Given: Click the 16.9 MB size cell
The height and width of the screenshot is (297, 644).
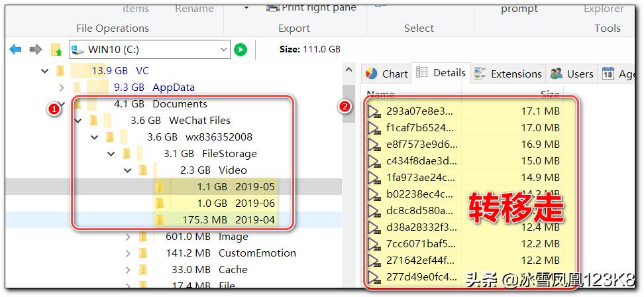Looking at the screenshot, I should [x=540, y=145].
